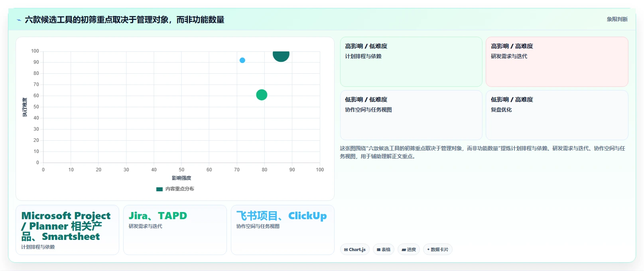
Task: Open the 低影响 / 低难度 quadrant card
Action: click(411, 115)
